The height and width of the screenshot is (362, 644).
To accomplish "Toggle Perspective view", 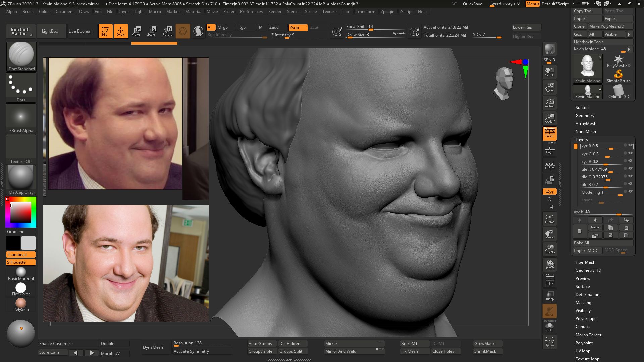I will point(549,133).
